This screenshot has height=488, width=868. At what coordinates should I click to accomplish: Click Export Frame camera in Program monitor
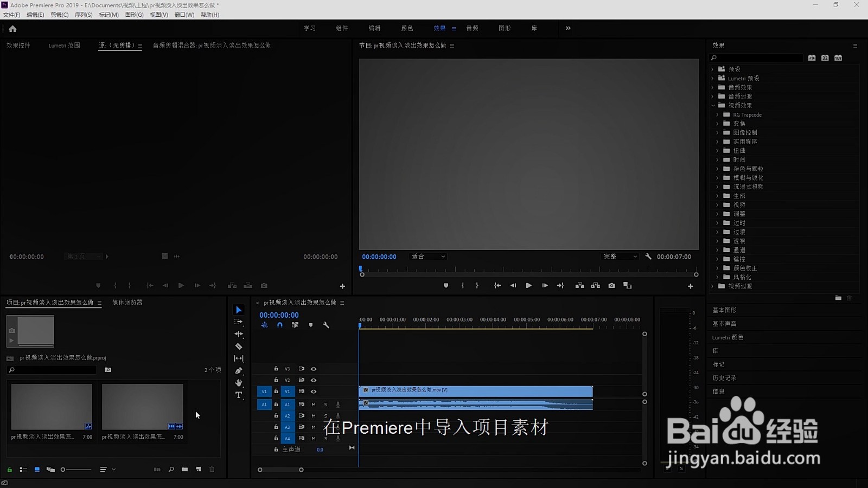(x=612, y=286)
